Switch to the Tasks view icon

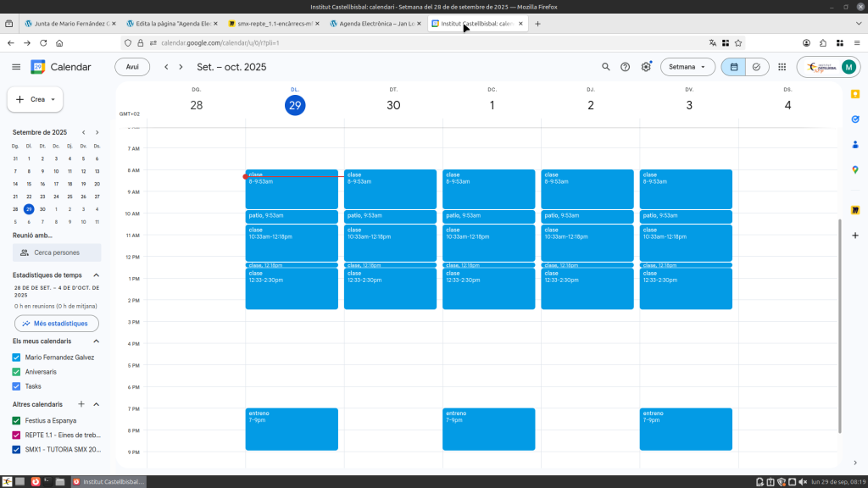coord(756,67)
